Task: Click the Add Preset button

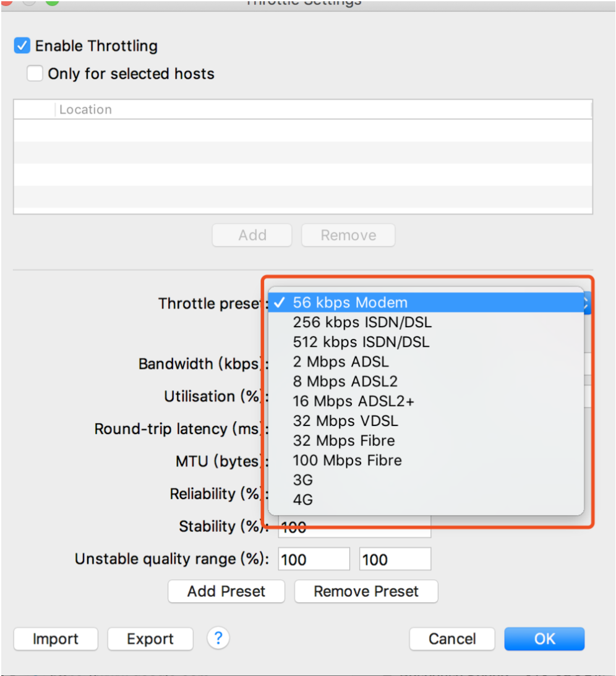Action: (226, 591)
